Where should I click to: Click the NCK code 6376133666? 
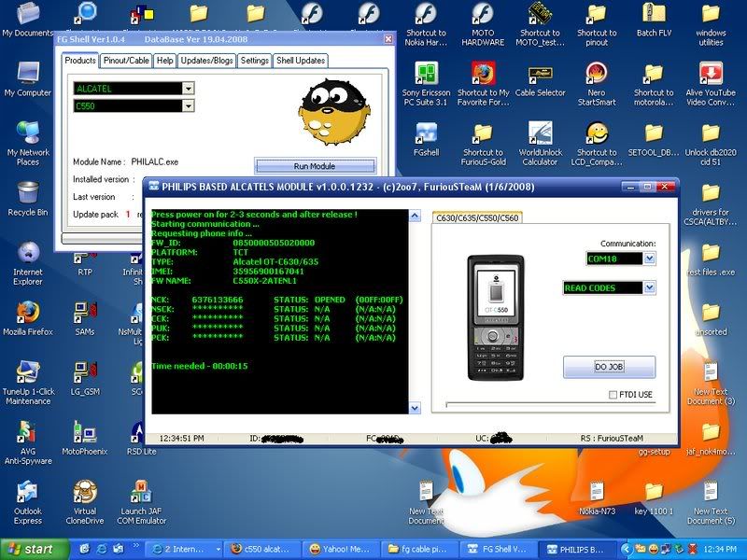(x=218, y=300)
